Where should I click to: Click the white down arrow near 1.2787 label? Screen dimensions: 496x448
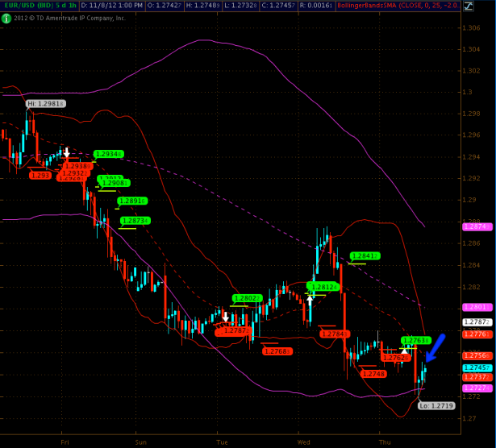point(224,318)
